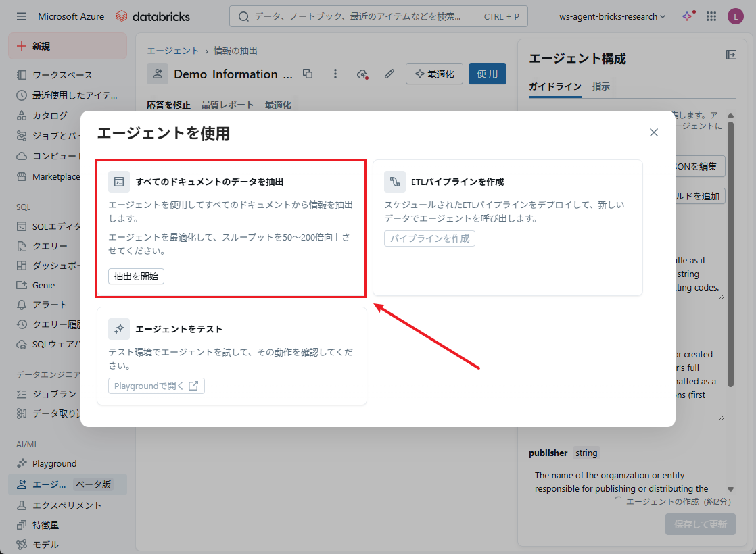Close the エージェントを使用 dialog

(x=653, y=132)
